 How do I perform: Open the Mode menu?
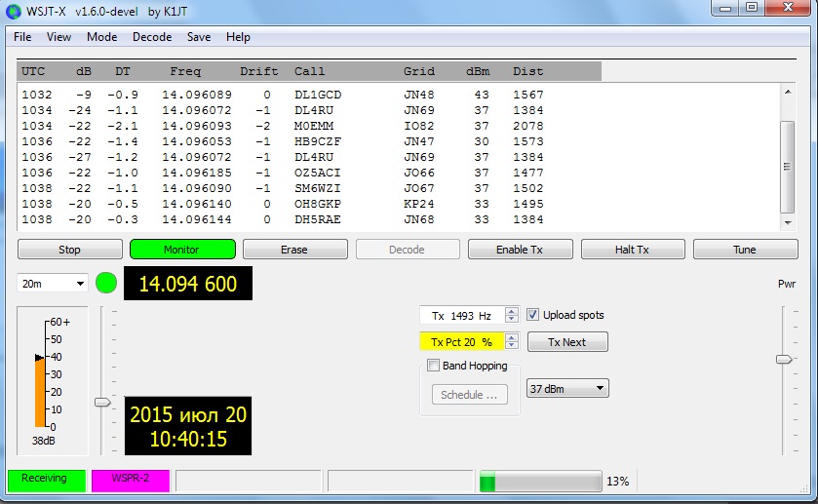[101, 37]
